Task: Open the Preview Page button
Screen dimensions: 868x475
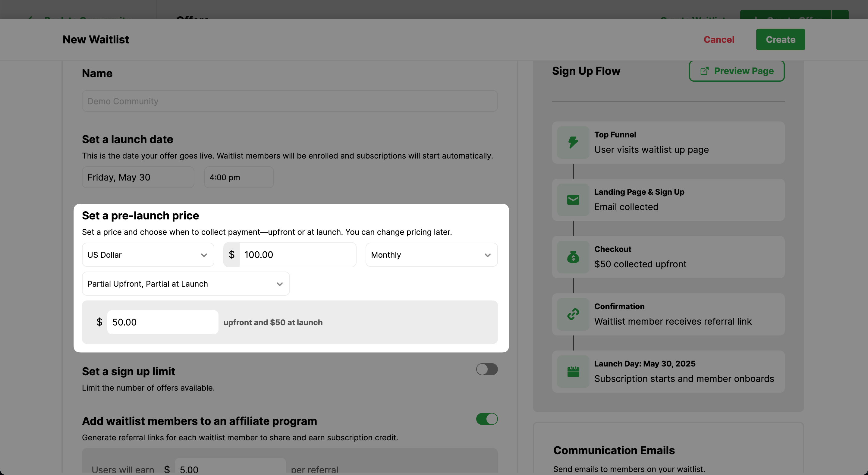Action: click(737, 71)
